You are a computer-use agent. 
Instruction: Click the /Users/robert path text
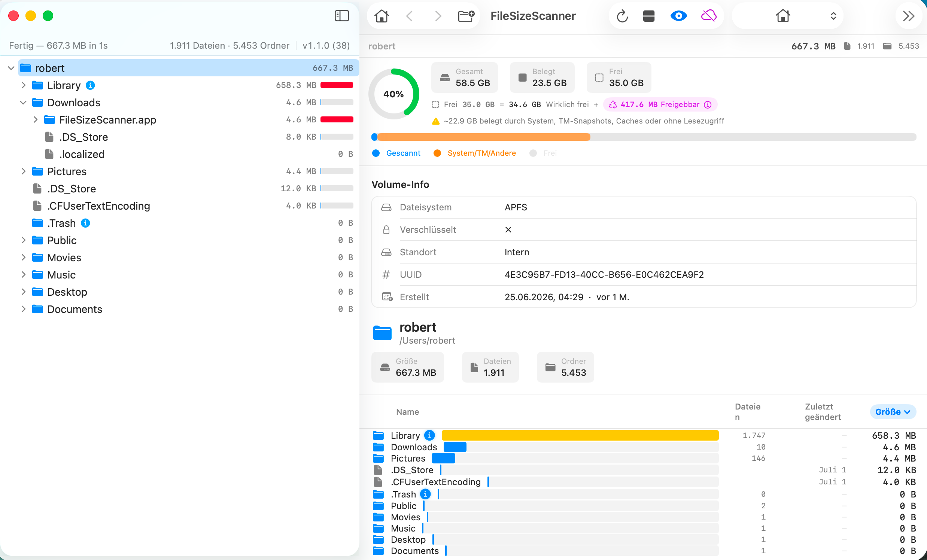click(x=427, y=340)
